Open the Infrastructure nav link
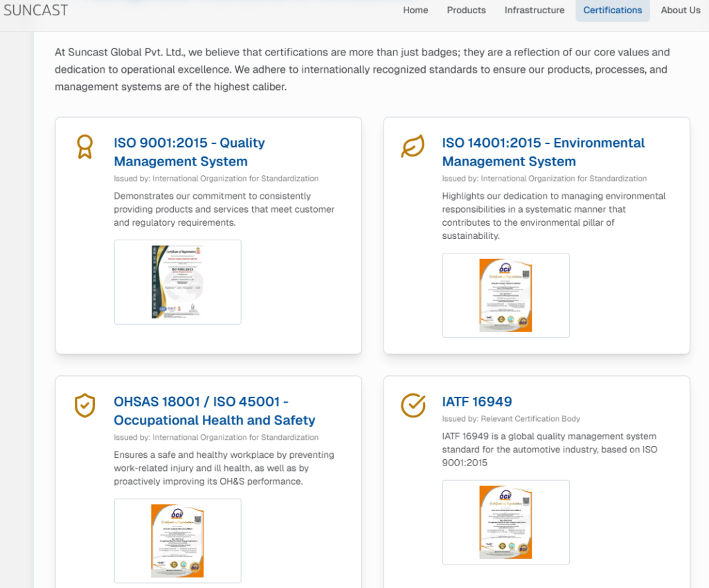Viewport: 709px width, 588px height. coord(535,10)
